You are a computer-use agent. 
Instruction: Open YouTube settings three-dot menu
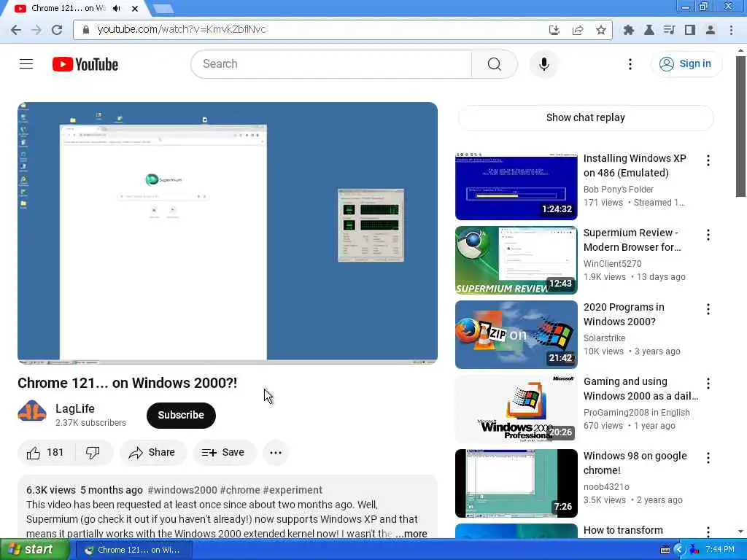click(630, 64)
